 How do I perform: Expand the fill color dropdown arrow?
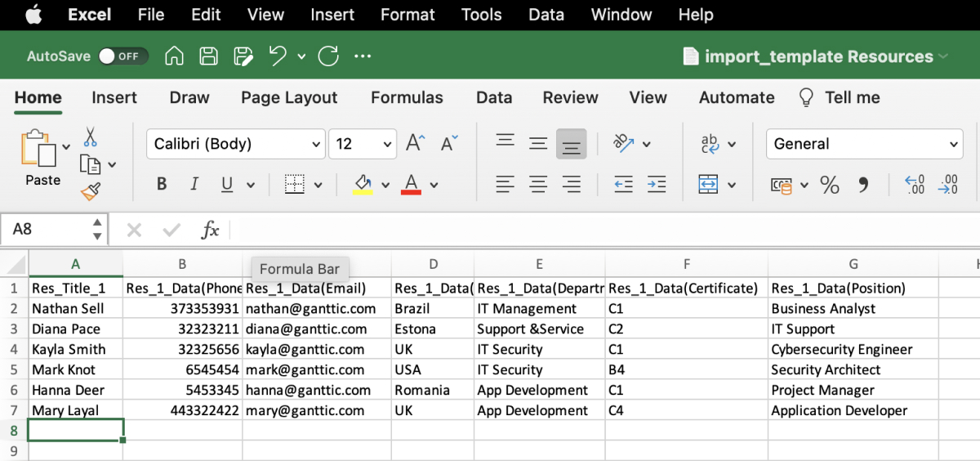[x=385, y=185]
